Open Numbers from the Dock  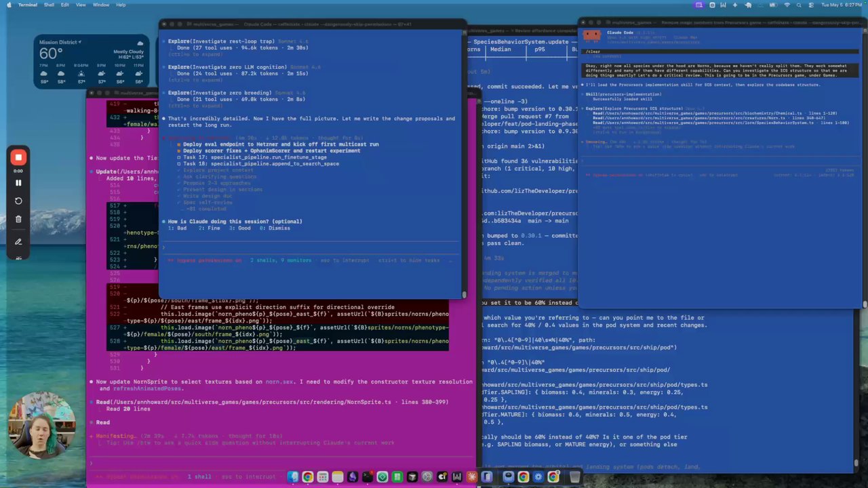click(x=397, y=477)
